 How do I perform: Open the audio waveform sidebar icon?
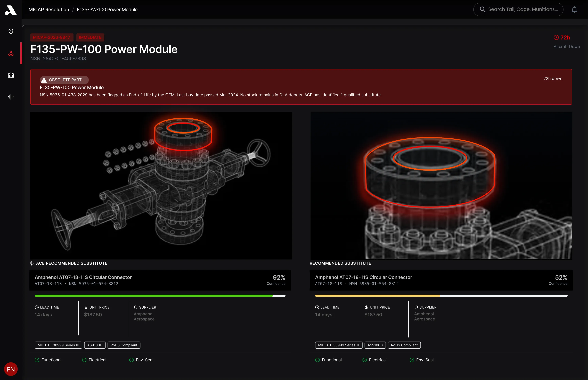click(11, 97)
